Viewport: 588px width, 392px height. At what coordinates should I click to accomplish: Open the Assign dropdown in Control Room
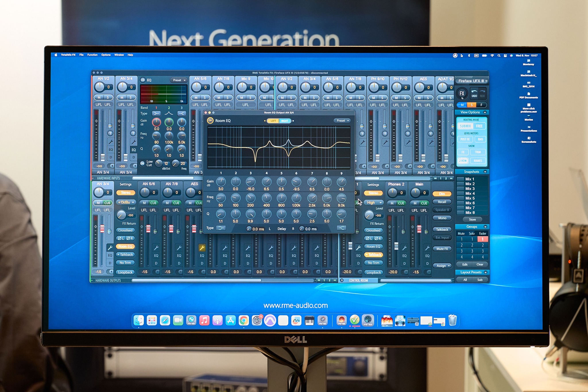(x=442, y=266)
